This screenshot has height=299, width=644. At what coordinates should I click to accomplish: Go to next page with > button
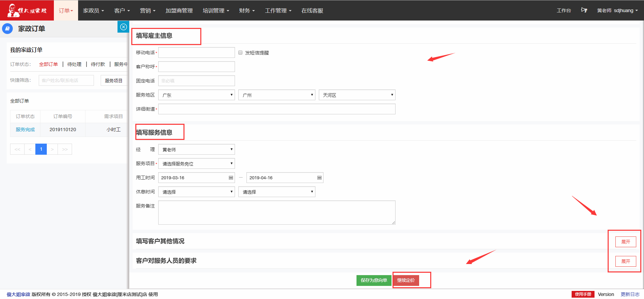[x=52, y=149]
